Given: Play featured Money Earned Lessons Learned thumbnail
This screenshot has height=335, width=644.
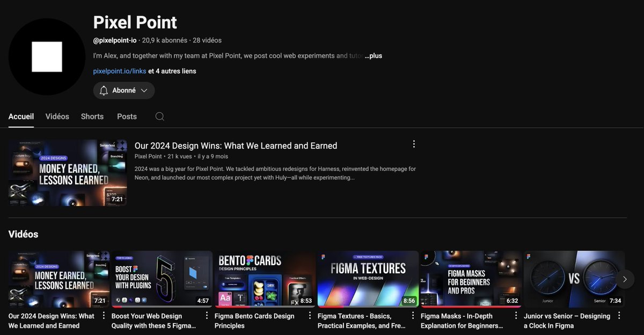Looking at the screenshot, I should [68, 173].
